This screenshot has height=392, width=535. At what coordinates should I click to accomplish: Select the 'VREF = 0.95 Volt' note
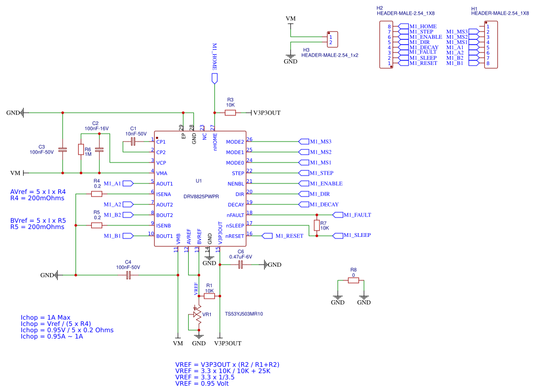click(x=202, y=384)
